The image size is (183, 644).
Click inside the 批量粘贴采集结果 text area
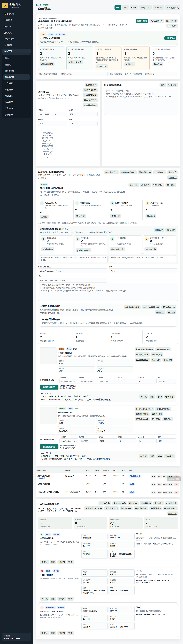coord(141,102)
